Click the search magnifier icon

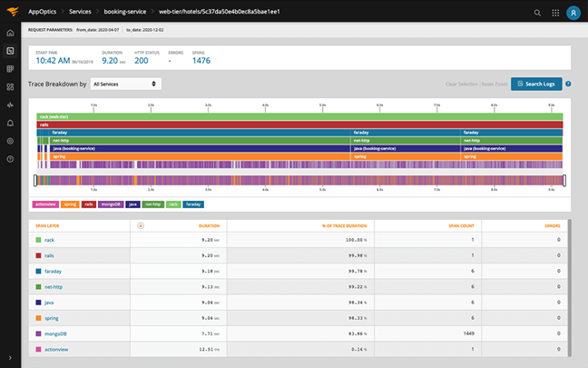click(x=537, y=13)
